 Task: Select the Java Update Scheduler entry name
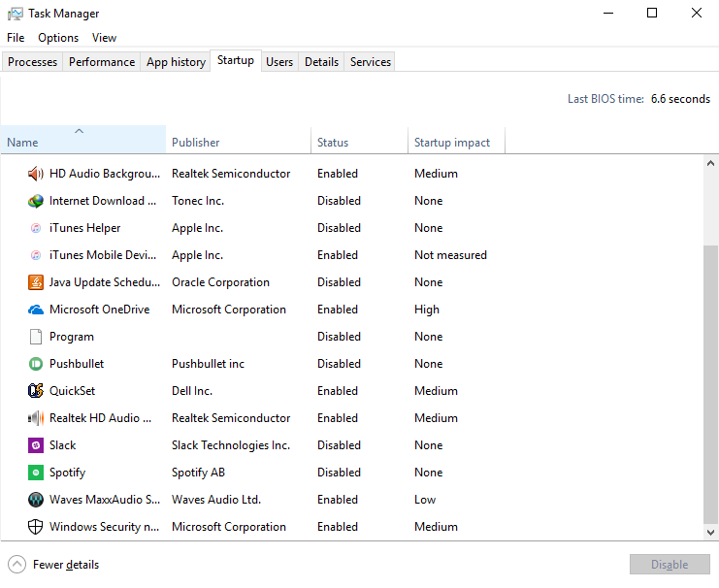105,282
